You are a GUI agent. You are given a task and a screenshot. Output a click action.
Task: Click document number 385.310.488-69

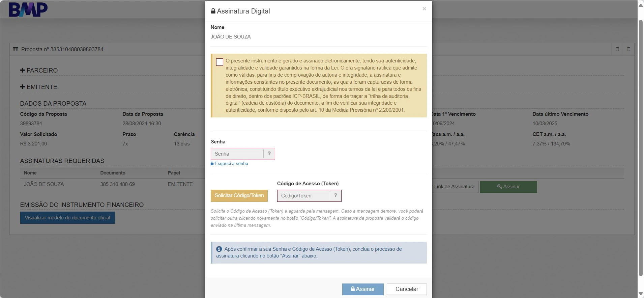click(117, 184)
